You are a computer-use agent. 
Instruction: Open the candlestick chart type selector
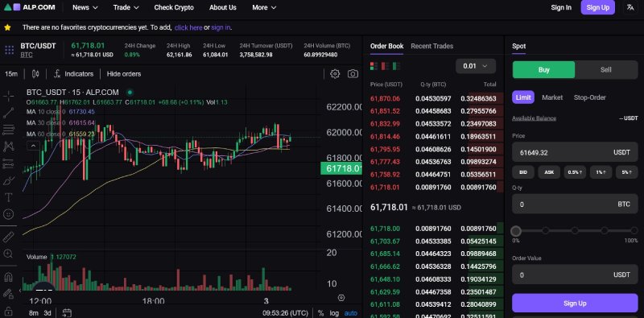pyautogui.click(x=35, y=74)
